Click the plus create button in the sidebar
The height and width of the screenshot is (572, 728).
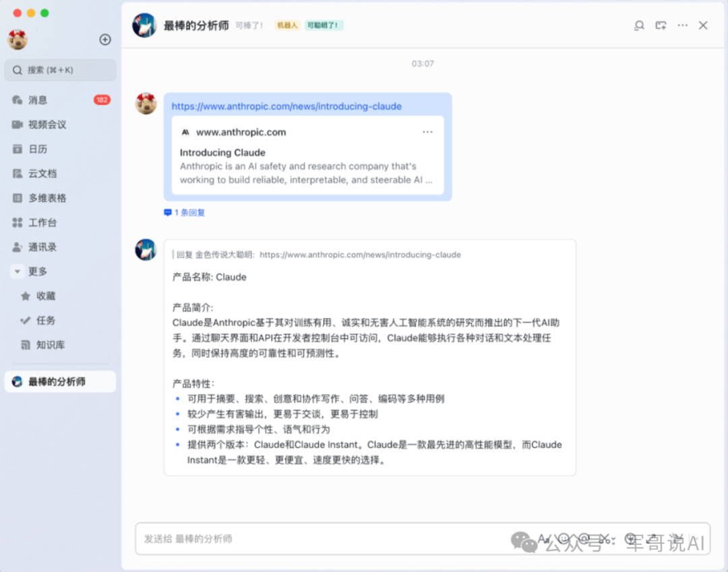(105, 40)
